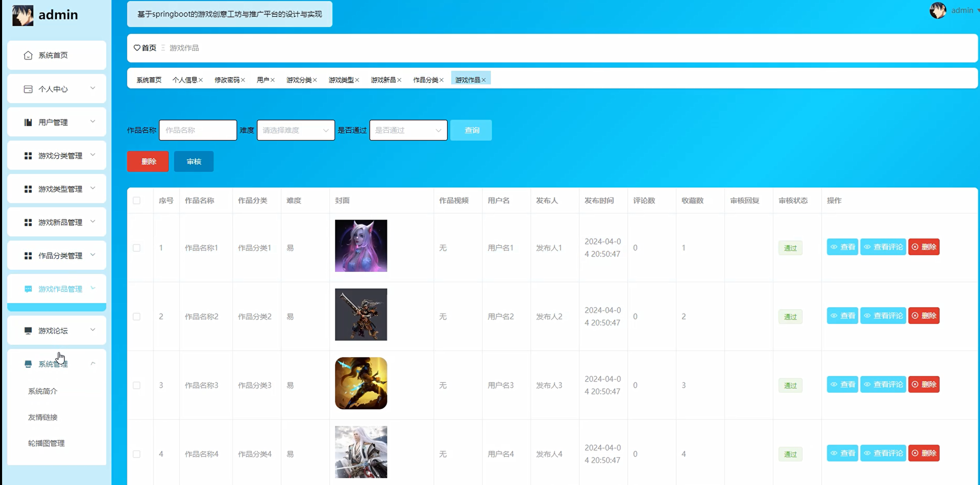
Task: Open cover thumbnail of 作品名称4
Action: (361, 452)
